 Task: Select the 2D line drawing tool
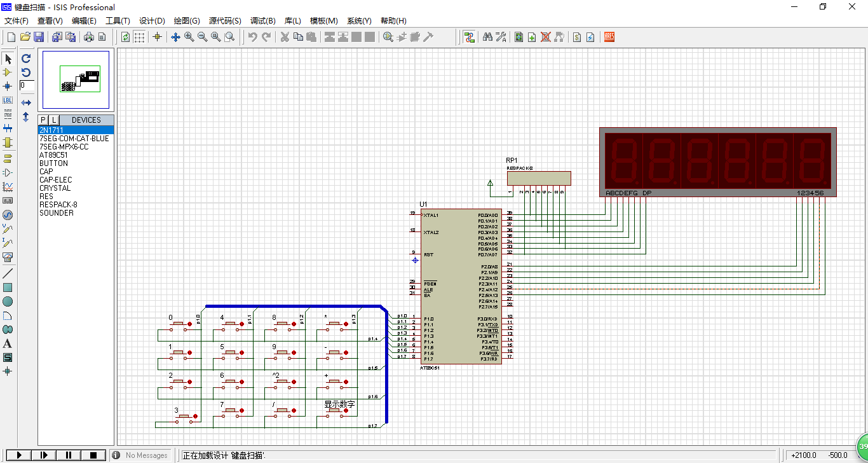(x=8, y=273)
